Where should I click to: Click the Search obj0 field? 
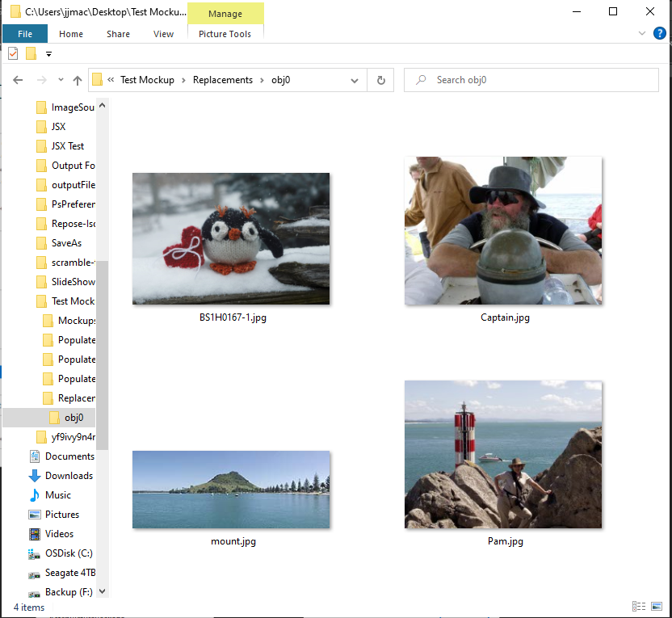(531, 80)
